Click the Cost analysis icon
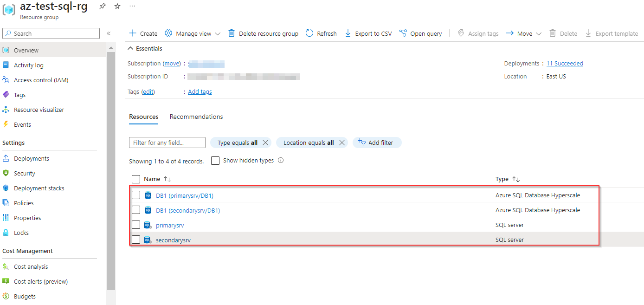The width and height of the screenshot is (644, 305). [x=6, y=266]
